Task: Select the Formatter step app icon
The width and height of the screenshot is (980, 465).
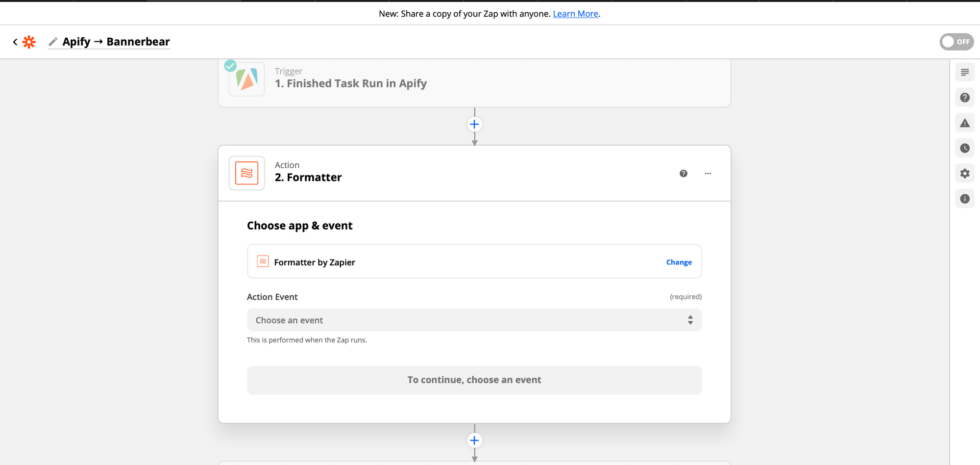Action: (246, 173)
